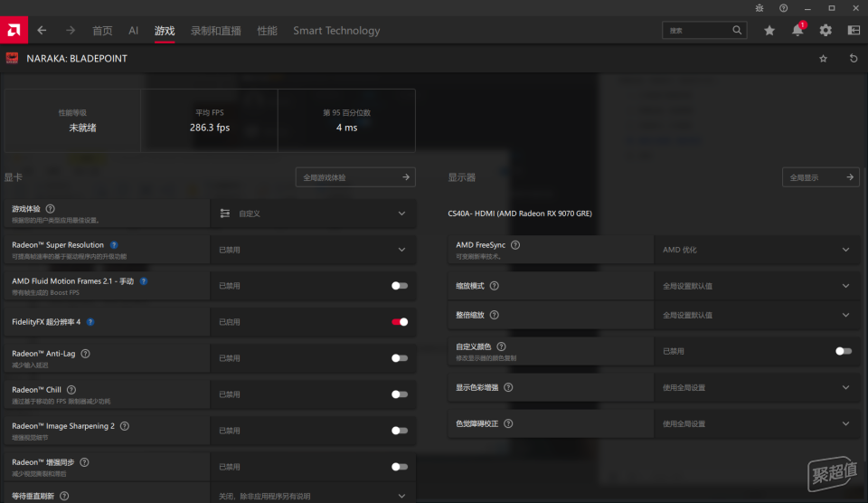Open the settings gear
This screenshot has height=503, width=868.
click(826, 31)
